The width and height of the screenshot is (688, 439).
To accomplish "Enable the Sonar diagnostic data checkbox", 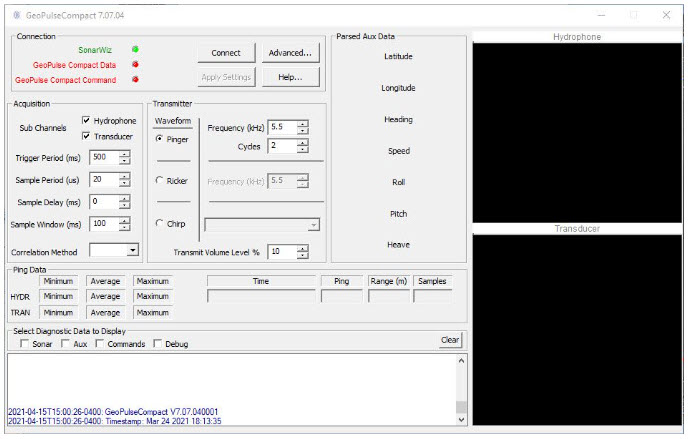I will tap(24, 344).
